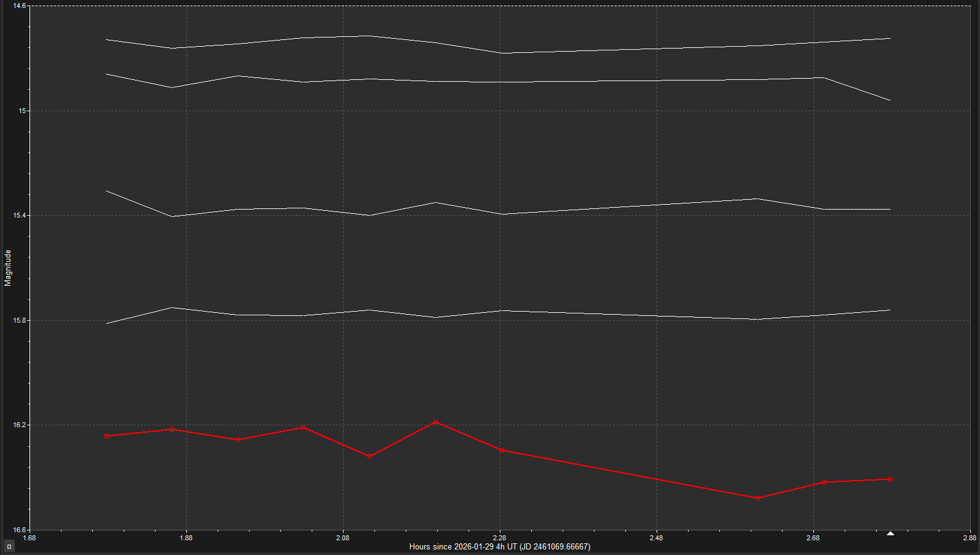The image size is (980, 555).
Task: Select the red point just right of 2.68
Action: coord(824,482)
